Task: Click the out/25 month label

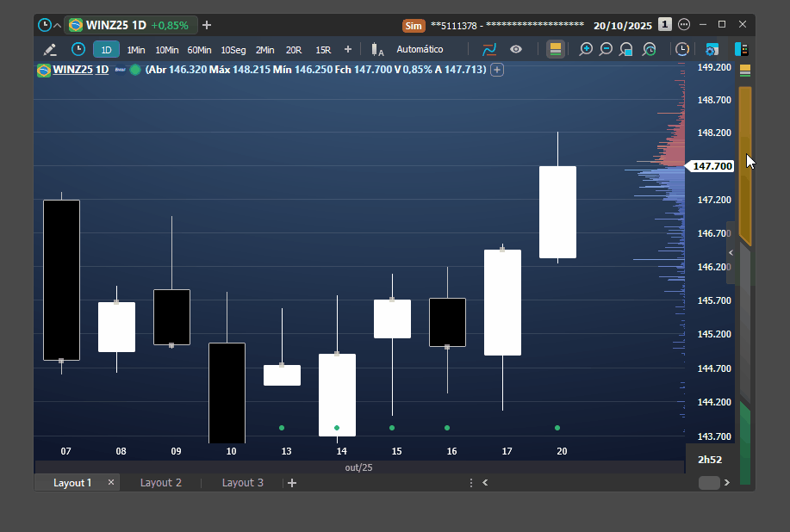Action: [358, 467]
